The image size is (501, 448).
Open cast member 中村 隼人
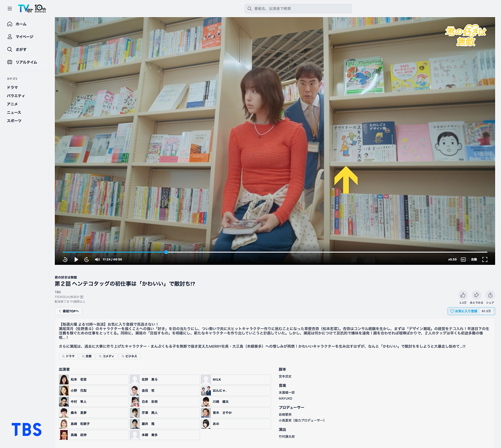click(x=94, y=401)
